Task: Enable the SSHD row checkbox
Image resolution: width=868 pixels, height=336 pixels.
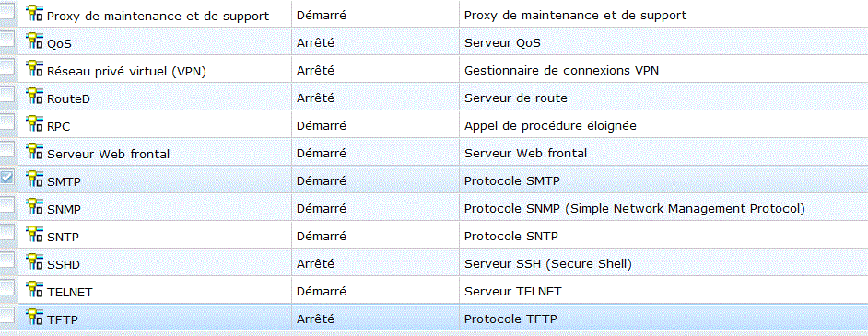Action: (x=6, y=261)
